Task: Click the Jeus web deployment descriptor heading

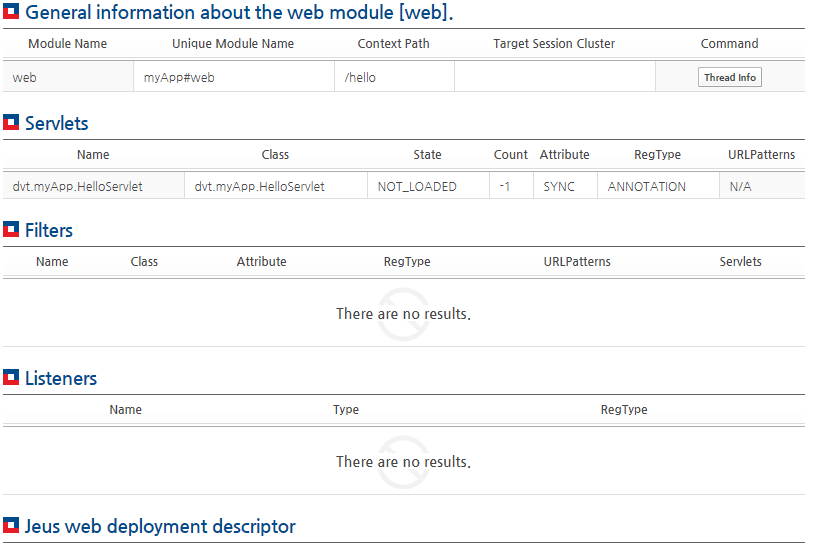Action: (160, 526)
